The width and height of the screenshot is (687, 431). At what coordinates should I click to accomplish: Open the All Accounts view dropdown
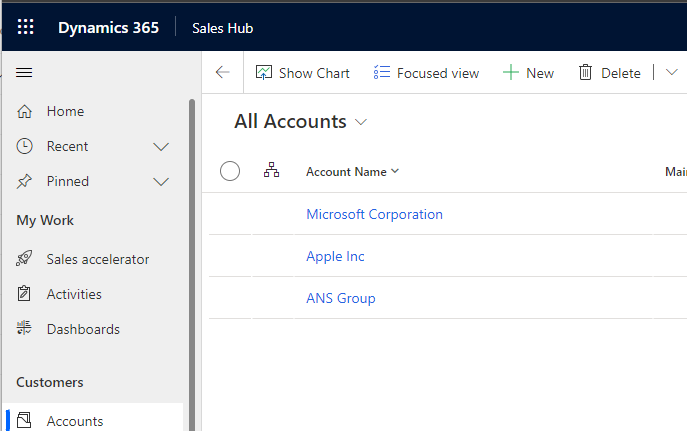pos(361,122)
